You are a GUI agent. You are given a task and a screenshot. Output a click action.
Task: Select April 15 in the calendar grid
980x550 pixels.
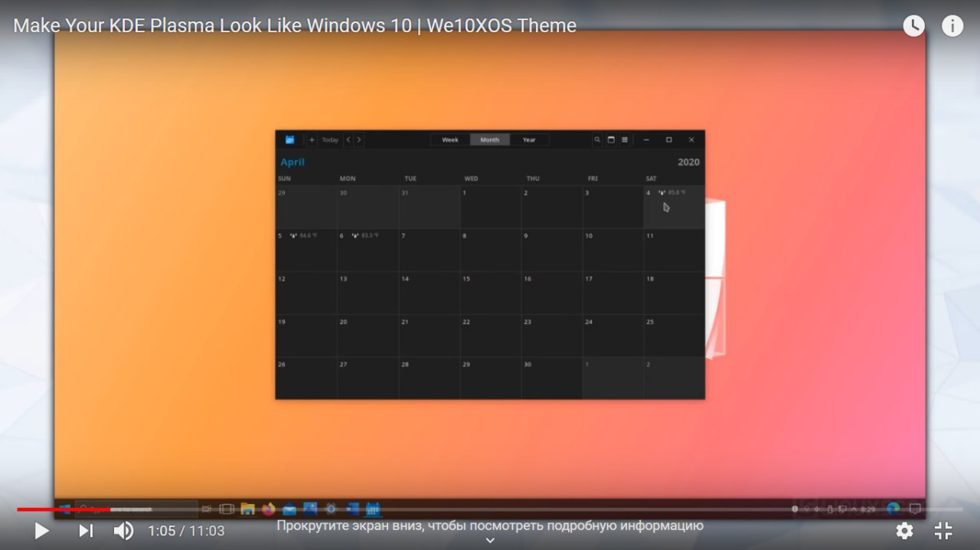491,292
